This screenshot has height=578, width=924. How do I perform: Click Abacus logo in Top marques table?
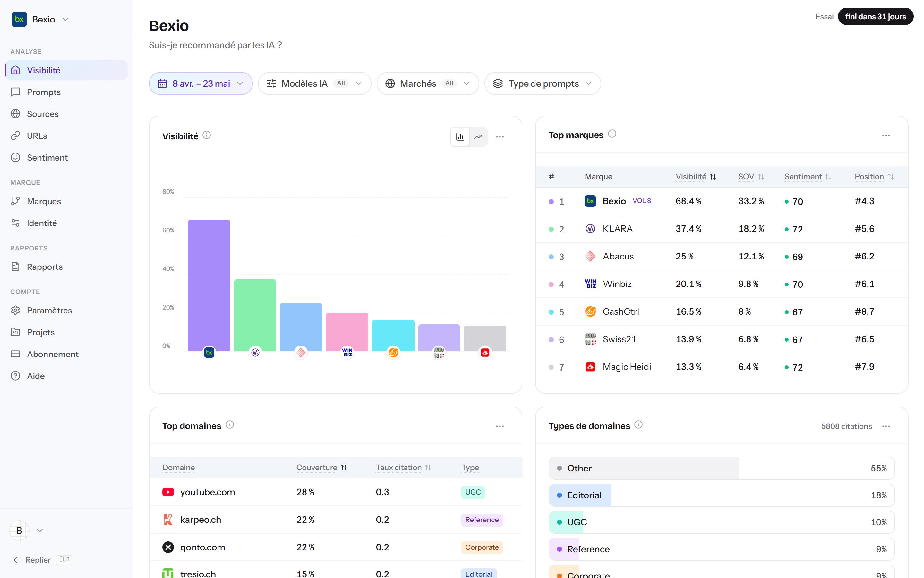click(590, 256)
